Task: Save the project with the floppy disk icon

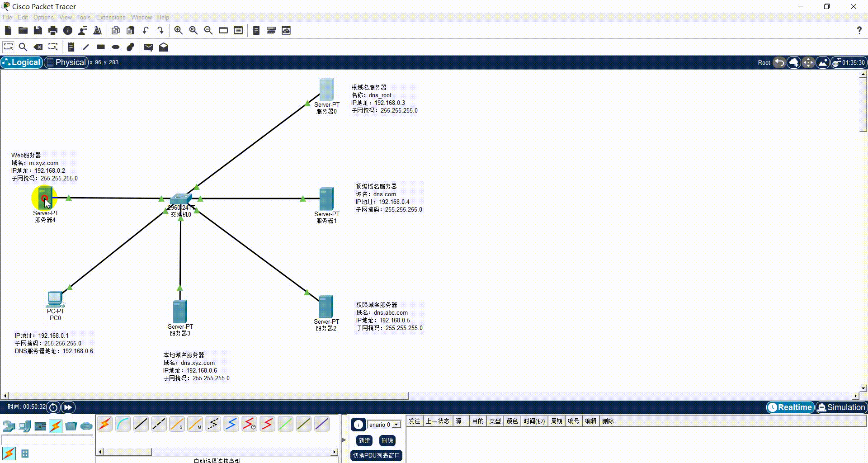Action: click(38, 30)
